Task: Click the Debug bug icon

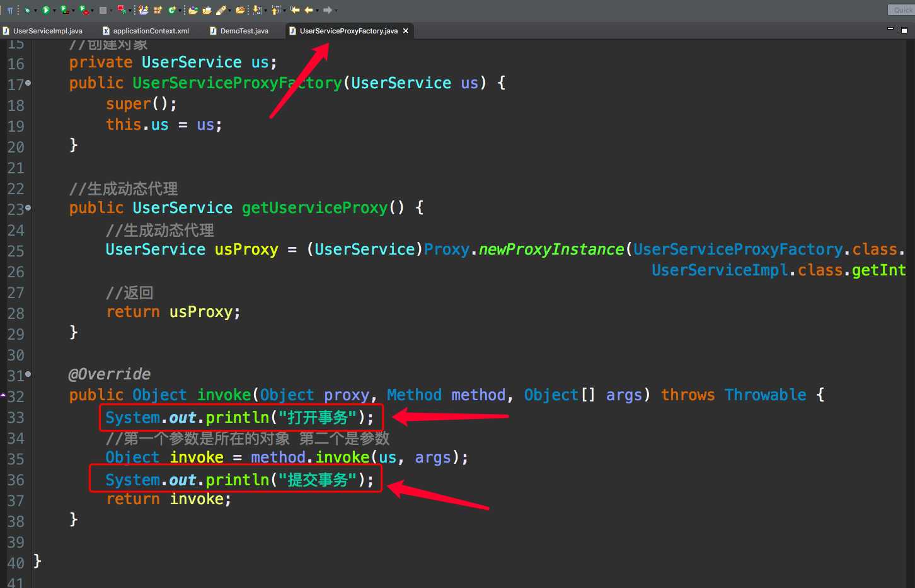Action: coord(28,10)
